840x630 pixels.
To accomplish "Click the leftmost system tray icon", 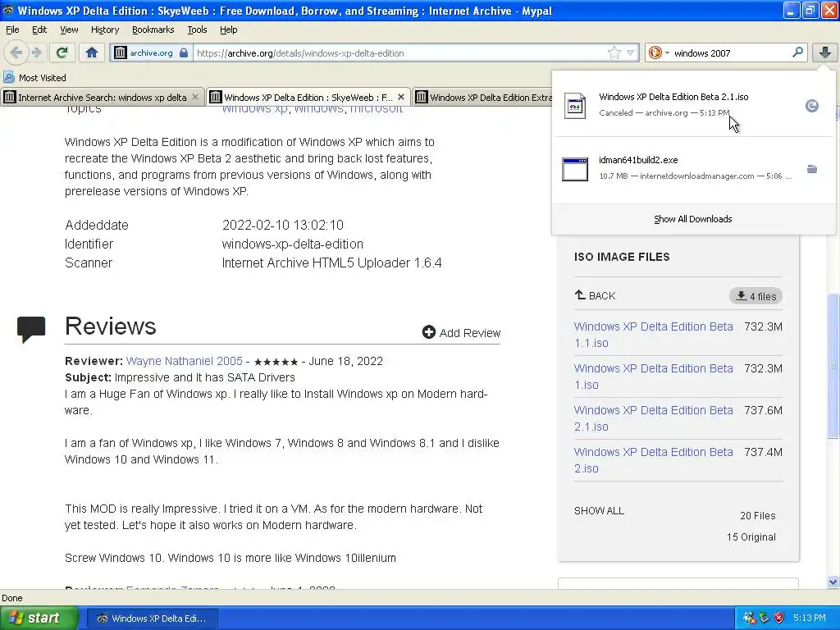I will tap(750, 618).
